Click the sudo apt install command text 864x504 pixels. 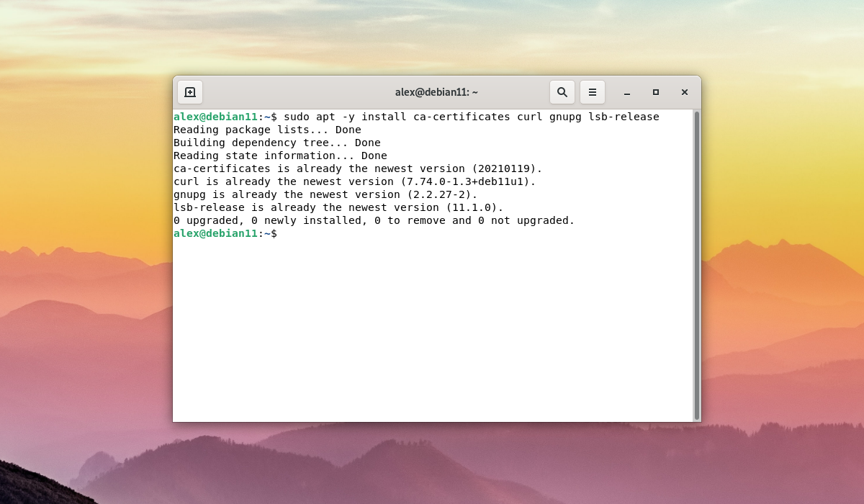pyautogui.click(x=471, y=117)
